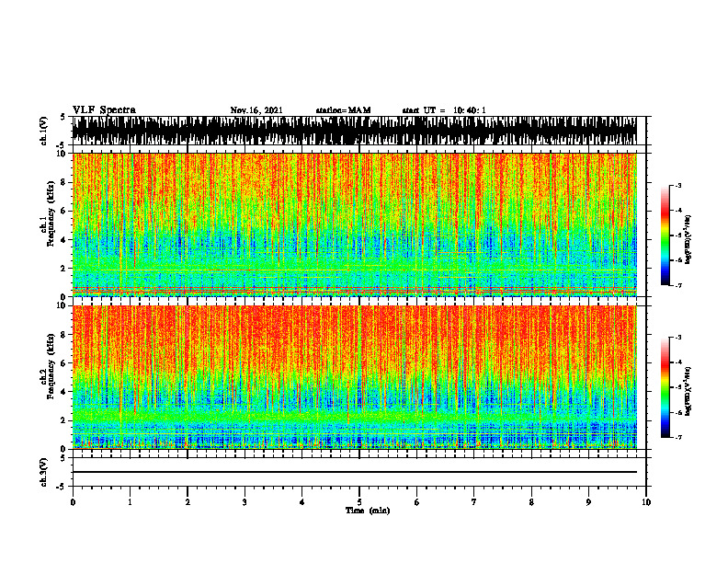This screenshot has height=563, width=728.
Task: Click the "-7" label on ch.1 color scale
Action: (678, 285)
